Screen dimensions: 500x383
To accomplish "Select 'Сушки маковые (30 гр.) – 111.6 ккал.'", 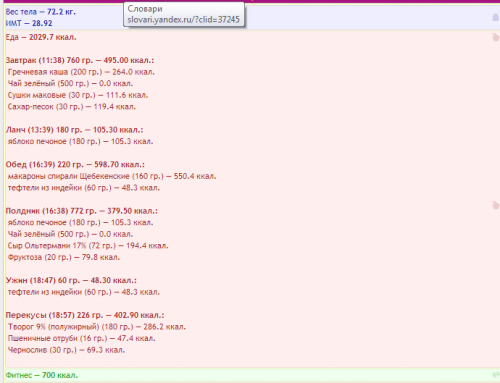I will (78, 95).
